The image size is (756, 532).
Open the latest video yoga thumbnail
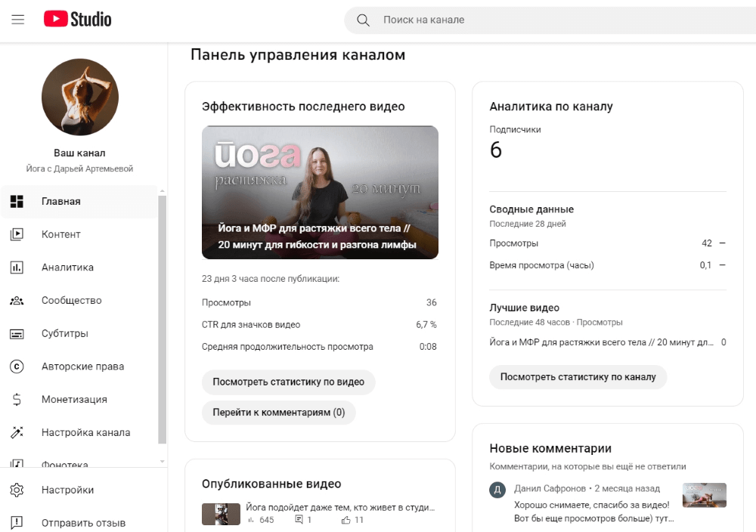pos(320,192)
